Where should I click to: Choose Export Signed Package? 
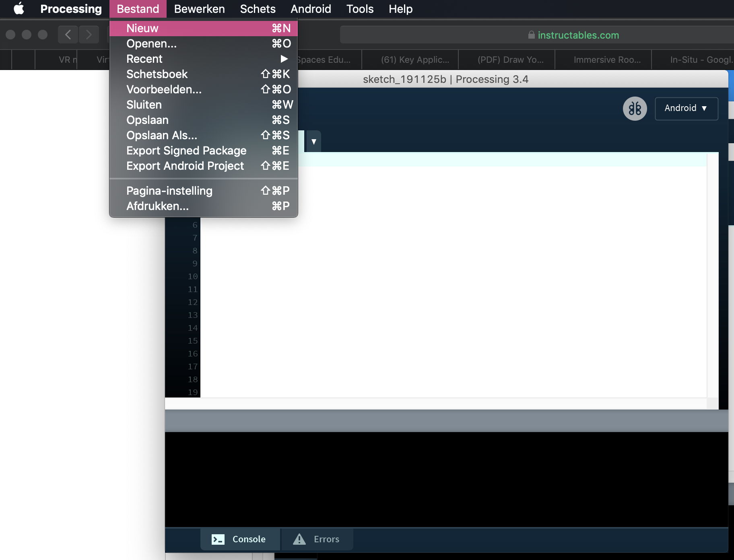pos(204,150)
